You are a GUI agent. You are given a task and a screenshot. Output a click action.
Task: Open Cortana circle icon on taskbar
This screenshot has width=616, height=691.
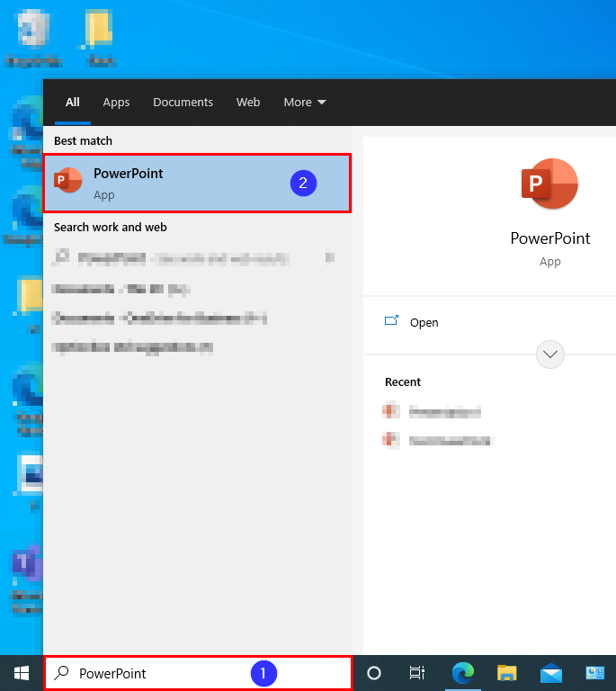point(374,673)
